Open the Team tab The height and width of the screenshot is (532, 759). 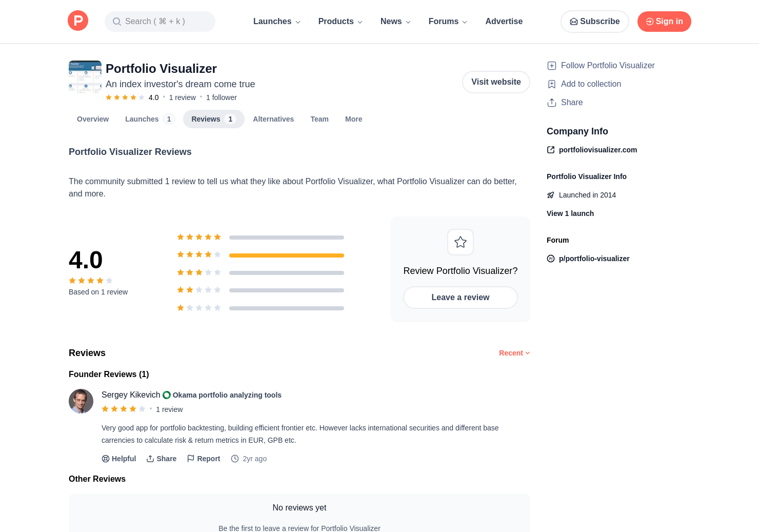pos(319,119)
